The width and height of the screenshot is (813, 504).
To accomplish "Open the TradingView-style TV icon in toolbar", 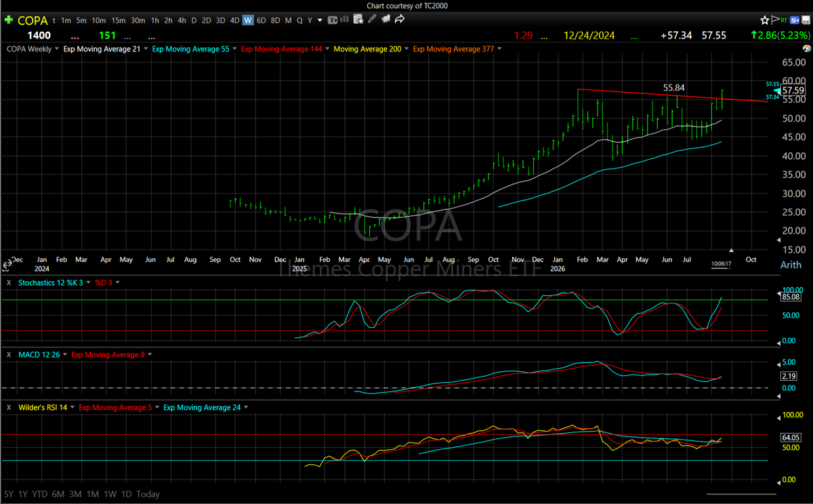I will [333, 20].
